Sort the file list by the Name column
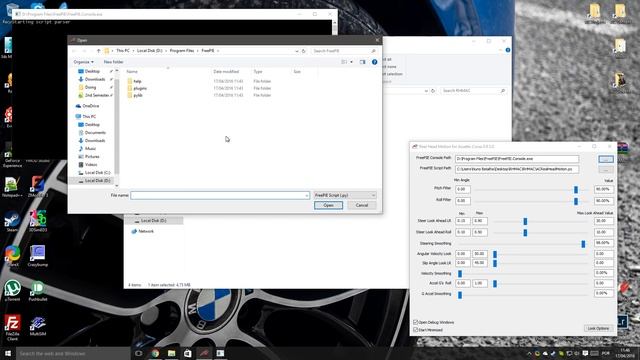640x360 pixels. [x=132, y=72]
